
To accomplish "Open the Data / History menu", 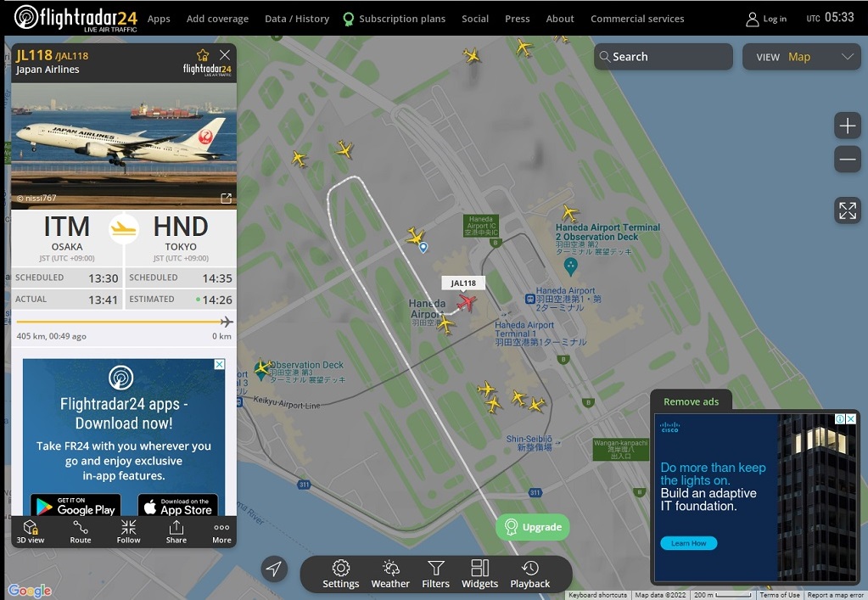I will pyautogui.click(x=297, y=19).
